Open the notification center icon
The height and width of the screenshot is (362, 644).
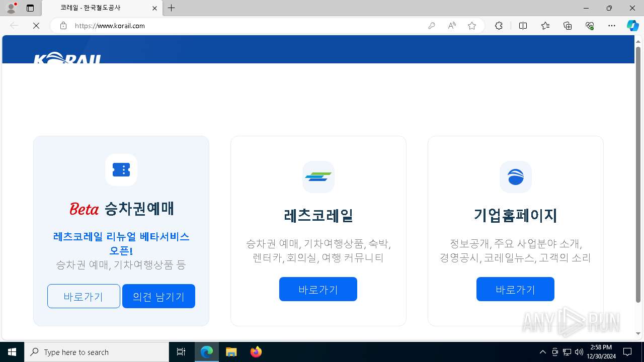(627, 352)
